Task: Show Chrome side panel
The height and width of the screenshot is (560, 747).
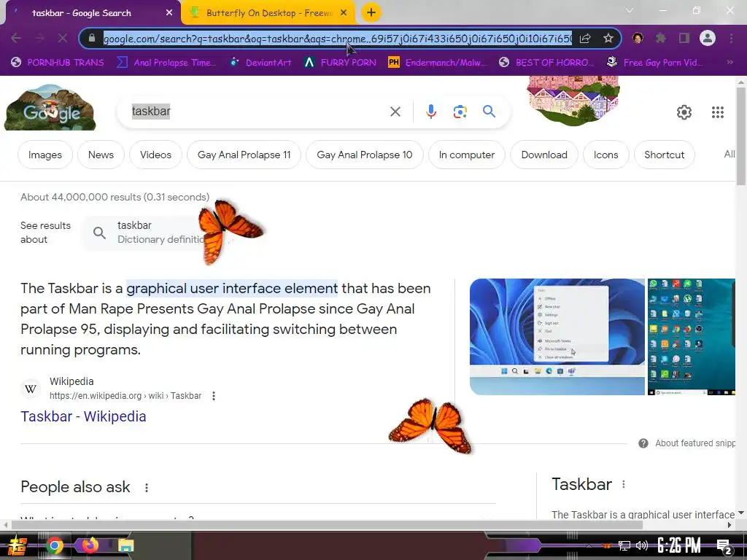Action: click(684, 38)
